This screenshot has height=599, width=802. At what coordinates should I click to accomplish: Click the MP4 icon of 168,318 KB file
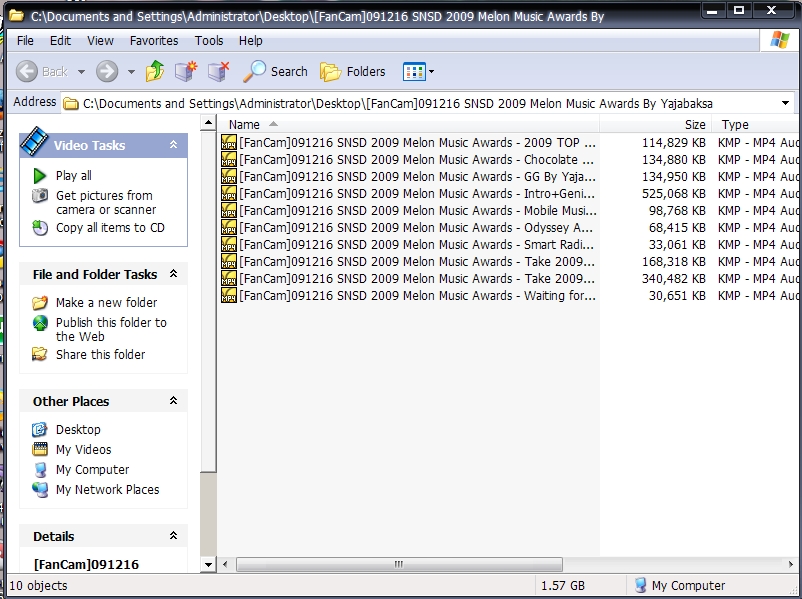(x=229, y=261)
